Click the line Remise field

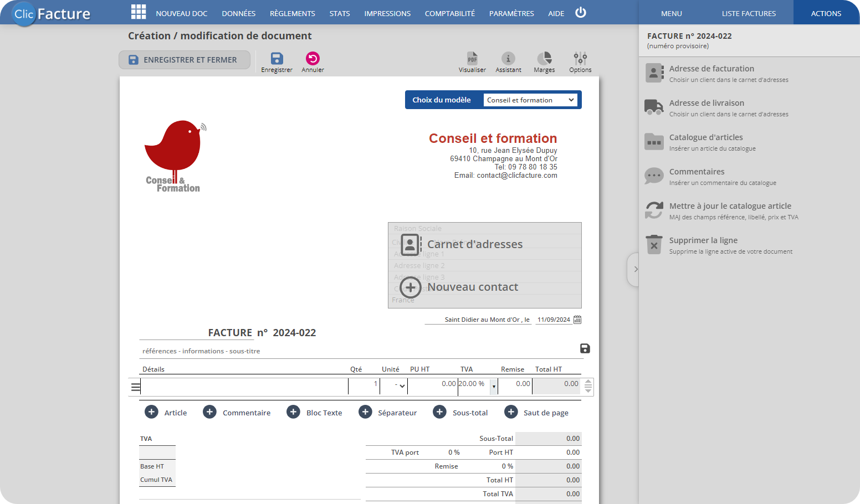[515, 386]
